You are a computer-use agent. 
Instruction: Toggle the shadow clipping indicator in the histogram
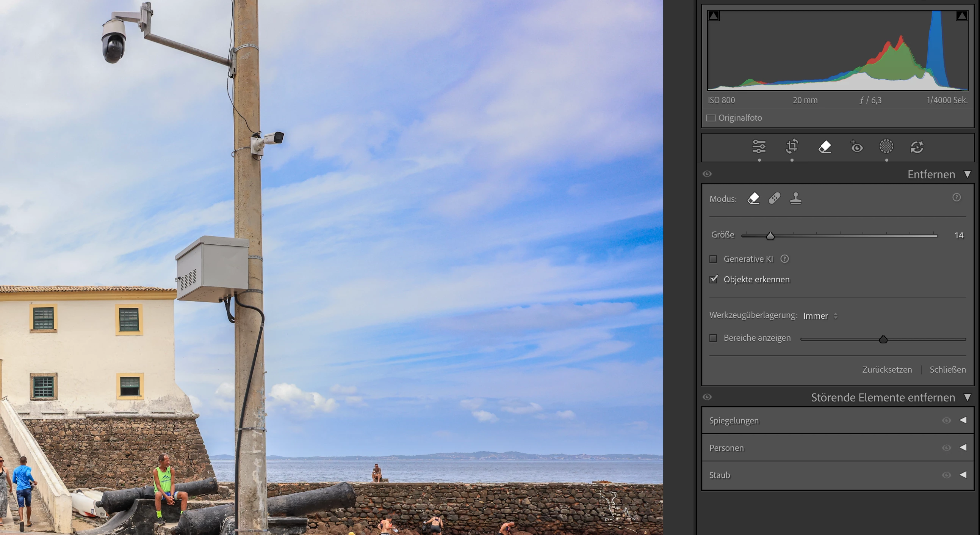click(714, 16)
